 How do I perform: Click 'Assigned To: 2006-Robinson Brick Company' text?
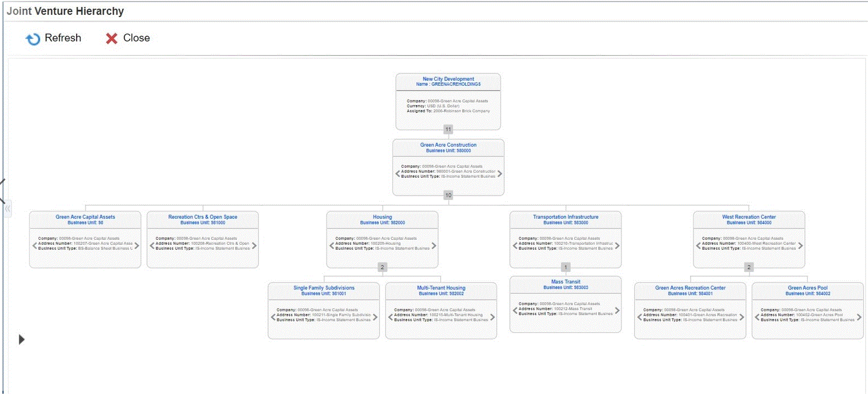448,111
